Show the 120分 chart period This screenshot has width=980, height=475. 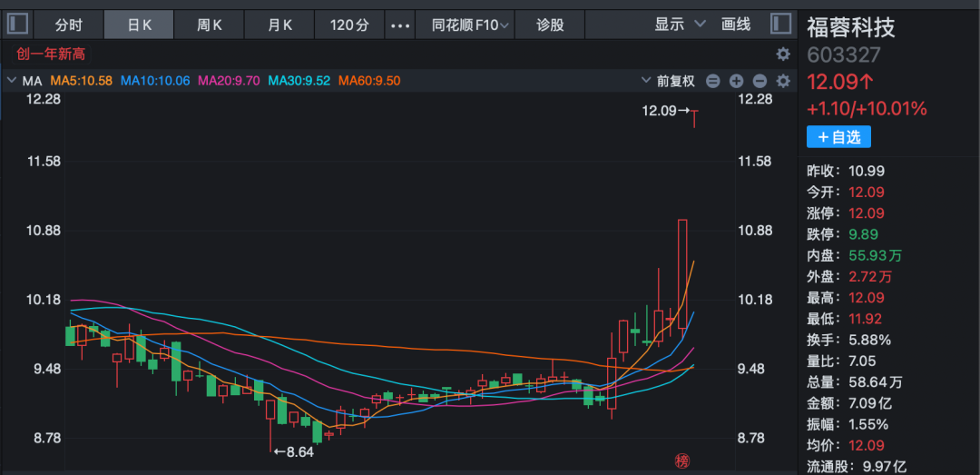point(349,25)
